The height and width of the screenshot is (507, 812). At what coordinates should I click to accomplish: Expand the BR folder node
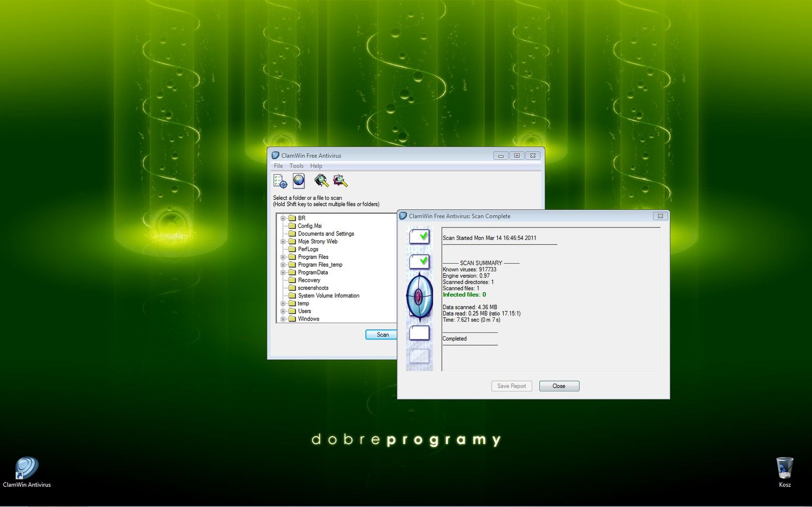click(283, 218)
